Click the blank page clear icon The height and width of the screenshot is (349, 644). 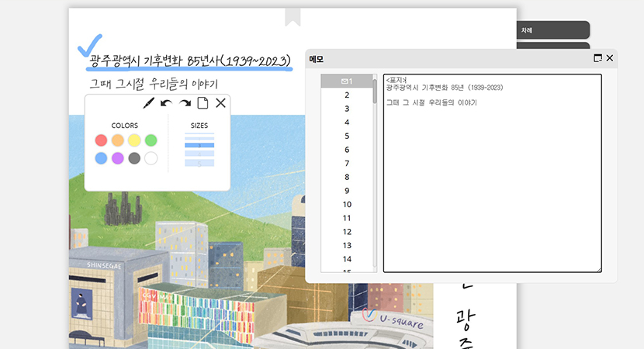203,103
